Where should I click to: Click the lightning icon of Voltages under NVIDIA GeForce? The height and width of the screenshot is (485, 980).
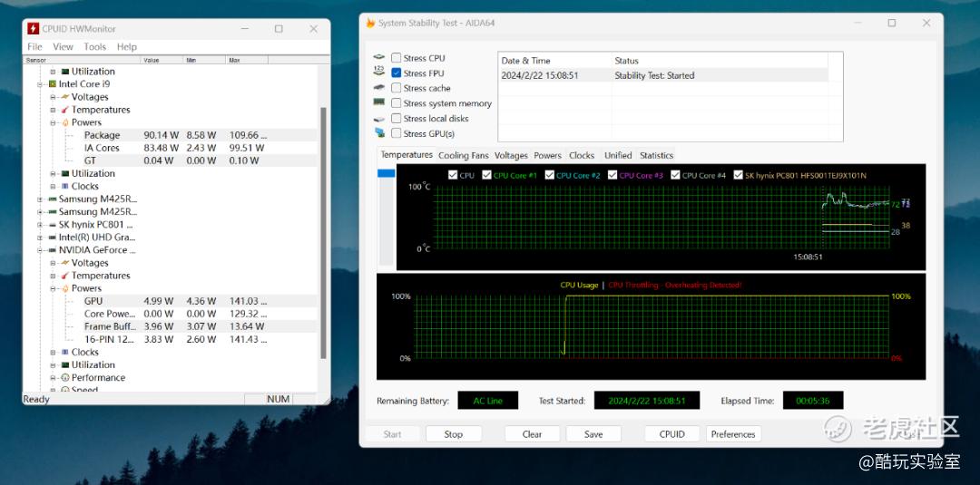tap(65, 263)
